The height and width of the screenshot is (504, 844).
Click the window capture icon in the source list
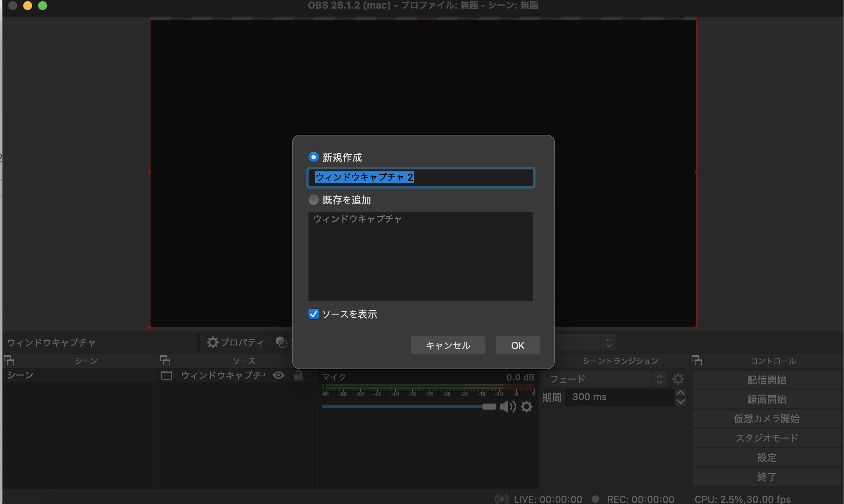[x=167, y=376]
